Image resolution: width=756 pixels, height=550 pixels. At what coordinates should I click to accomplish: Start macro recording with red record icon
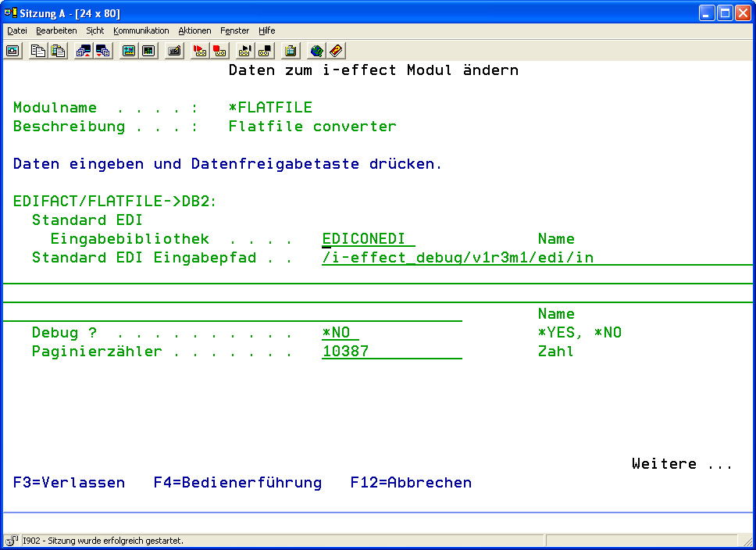200,51
